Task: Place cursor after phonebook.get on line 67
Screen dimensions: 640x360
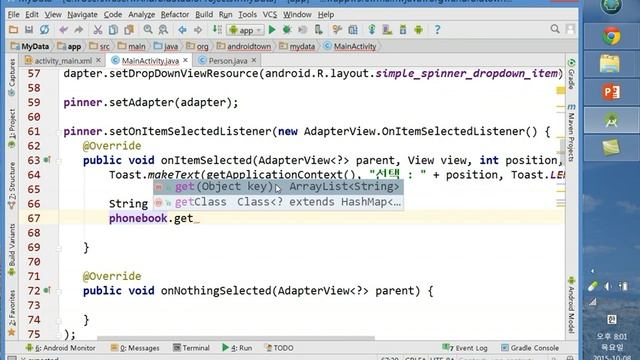Action: pos(193,218)
